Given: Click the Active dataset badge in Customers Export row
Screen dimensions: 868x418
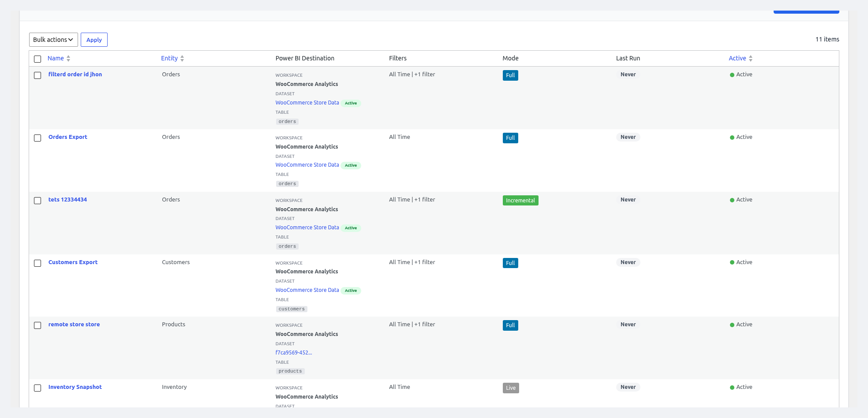Looking at the screenshot, I should [x=351, y=291].
